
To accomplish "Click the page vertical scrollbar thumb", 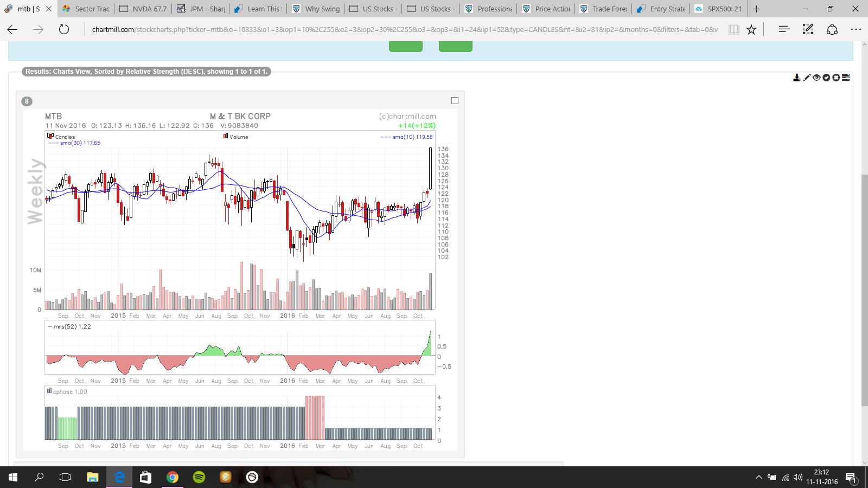I will pyautogui.click(x=865, y=290).
